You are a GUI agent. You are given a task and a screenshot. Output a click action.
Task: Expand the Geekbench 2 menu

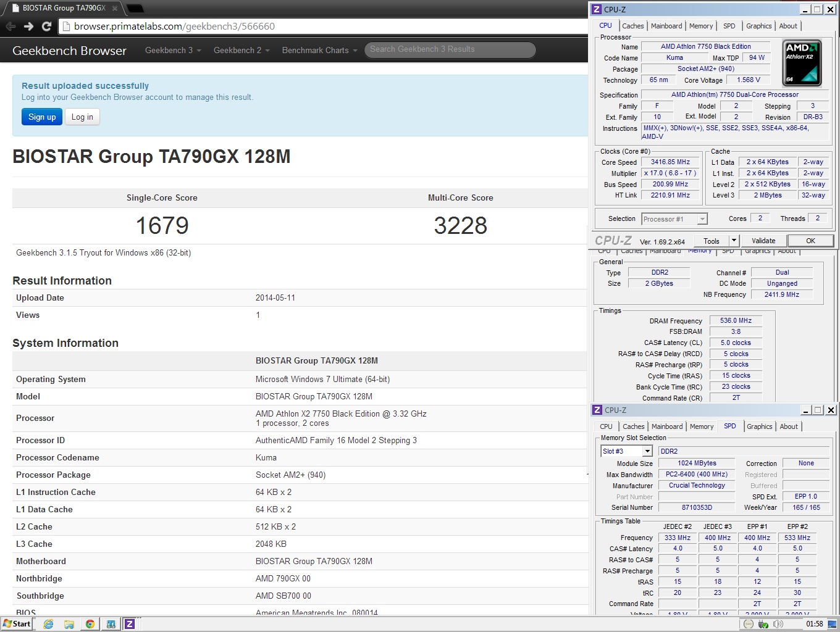241,50
